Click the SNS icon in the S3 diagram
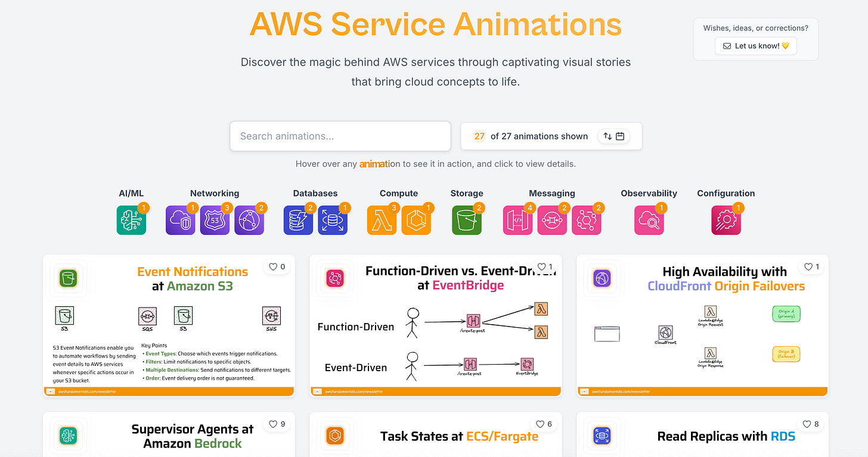868x457 pixels. tap(271, 316)
